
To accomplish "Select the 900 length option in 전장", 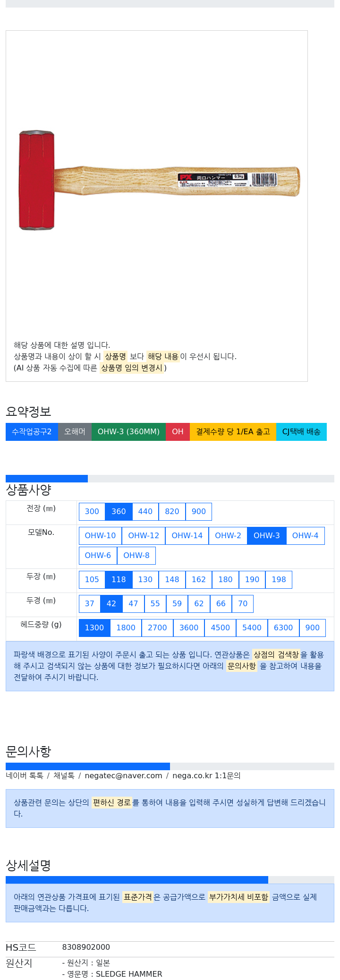I will point(199,512).
